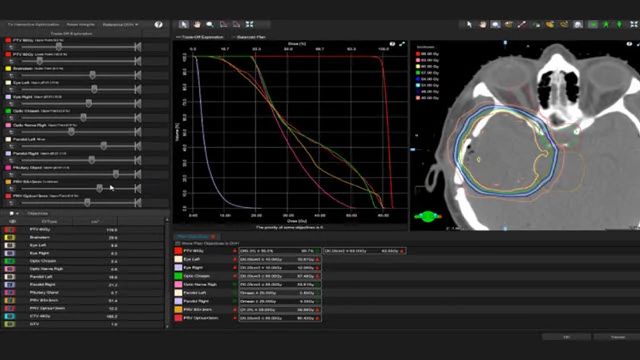Click the cm³ column header
Image resolution: width=640 pixels, height=360 pixels.
pyautogui.click(x=95, y=222)
